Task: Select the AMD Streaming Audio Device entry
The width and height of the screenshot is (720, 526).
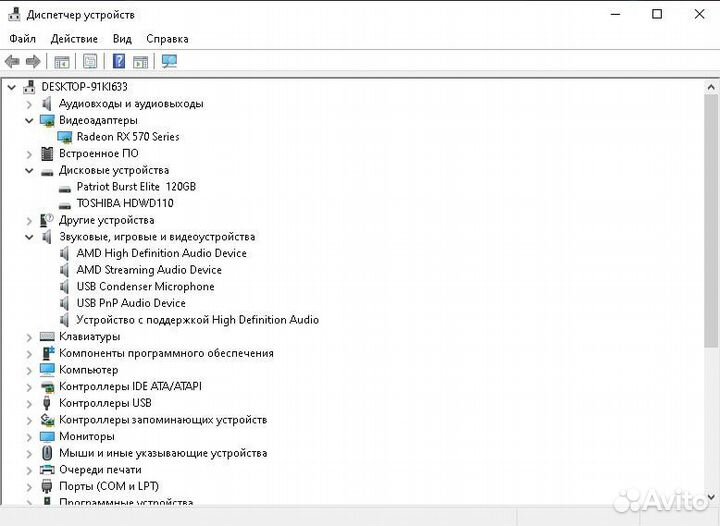Action: [149, 270]
